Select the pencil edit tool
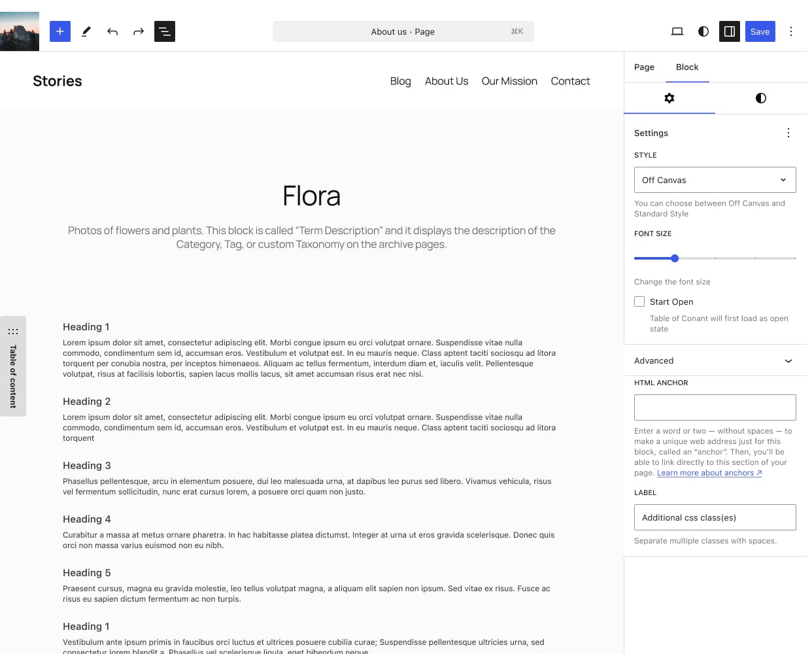The height and width of the screenshot is (654, 812). coord(86,31)
